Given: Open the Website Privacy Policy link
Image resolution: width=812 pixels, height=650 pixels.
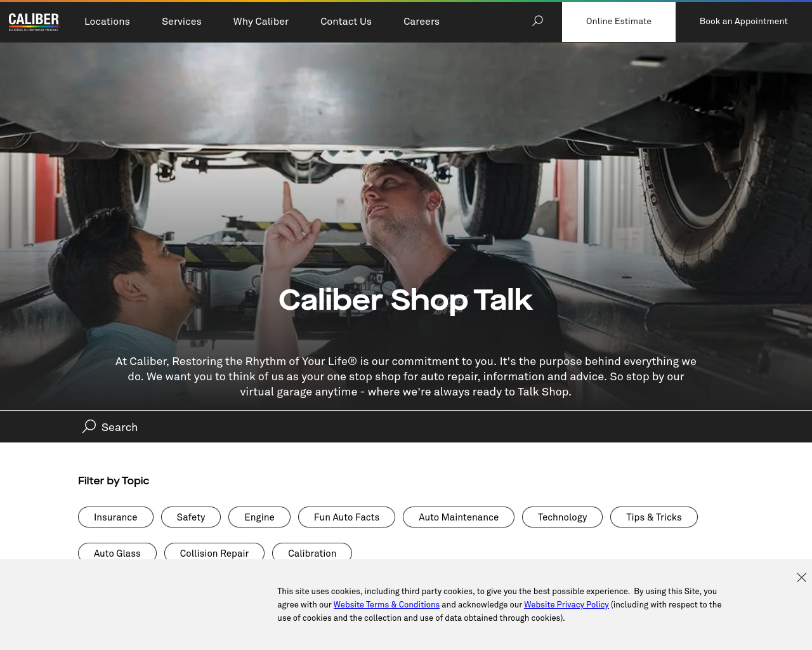Looking at the screenshot, I should click(566, 605).
